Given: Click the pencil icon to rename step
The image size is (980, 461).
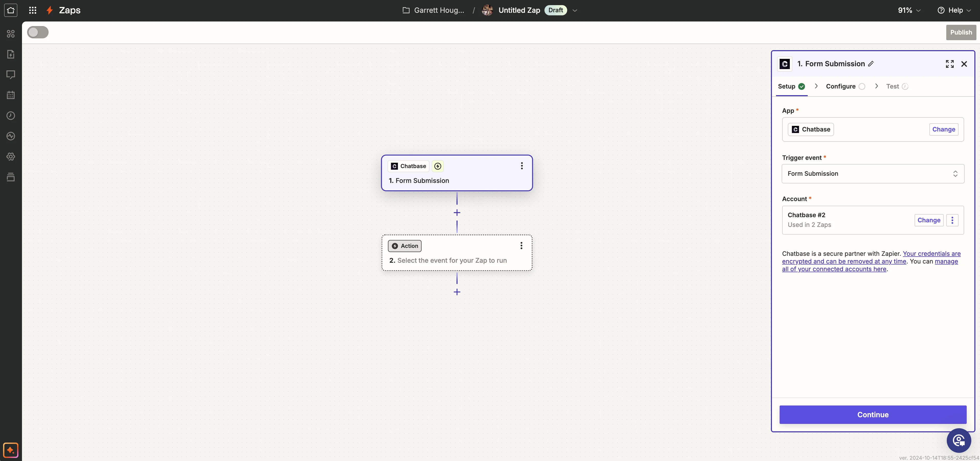Looking at the screenshot, I should click(x=871, y=64).
